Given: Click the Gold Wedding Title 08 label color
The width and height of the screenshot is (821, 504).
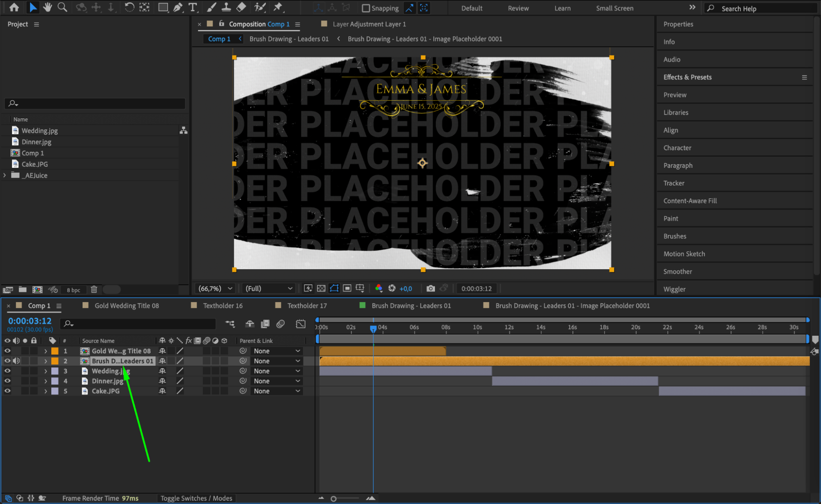Looking at the screenshot, I should (55, 351).
